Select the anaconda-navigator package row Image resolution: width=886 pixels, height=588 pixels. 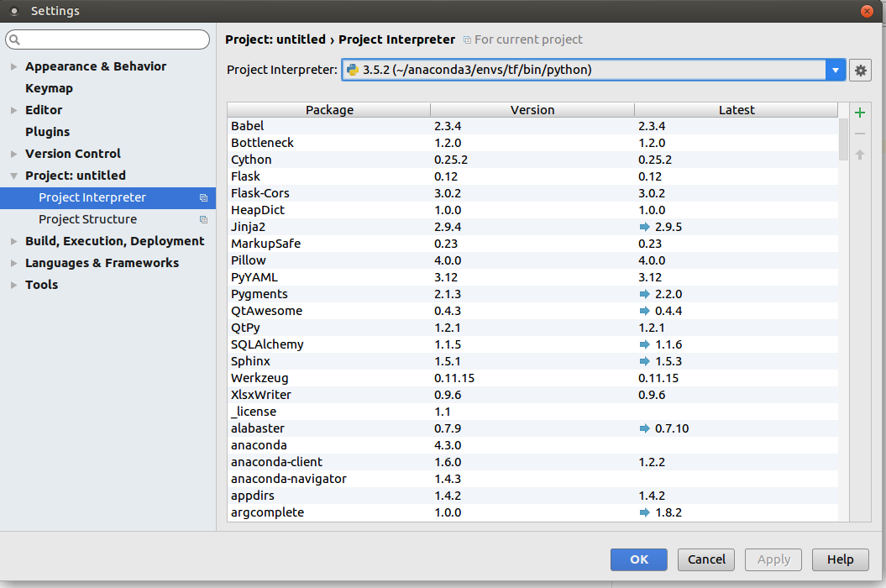[x=532, y=479]
